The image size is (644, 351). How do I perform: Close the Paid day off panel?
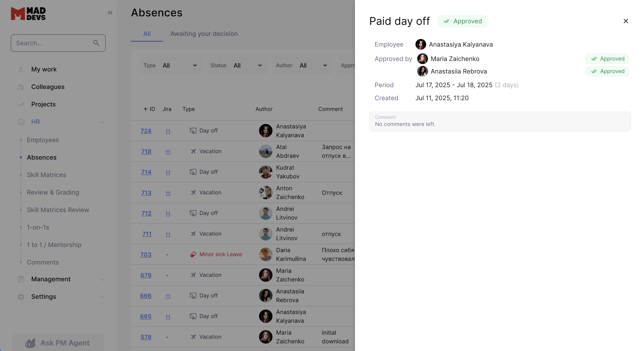626,21
